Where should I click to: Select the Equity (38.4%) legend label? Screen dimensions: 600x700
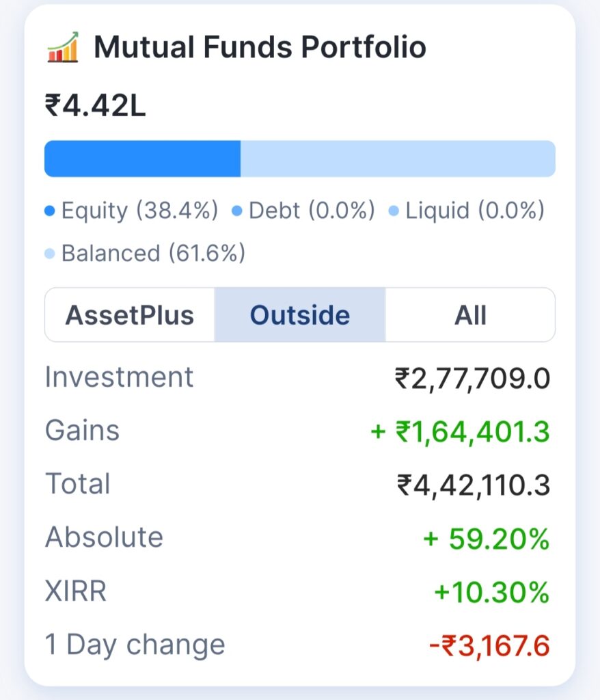(x=139, y=211)
